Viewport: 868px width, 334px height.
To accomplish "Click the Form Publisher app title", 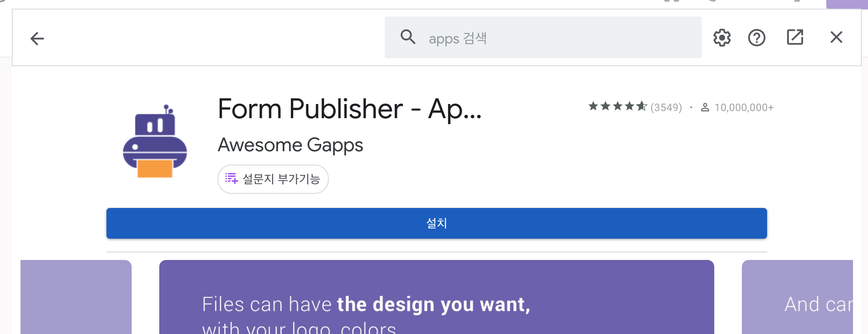I will pyautogui.click(x=350, y=109).
